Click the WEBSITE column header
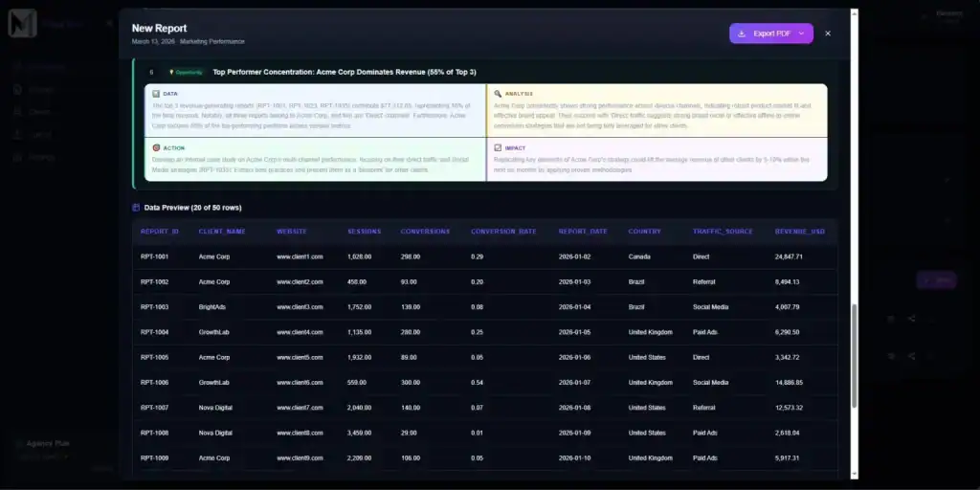Image resolution: width=980 pixels, height=490 pixels. tap(292, 232)
